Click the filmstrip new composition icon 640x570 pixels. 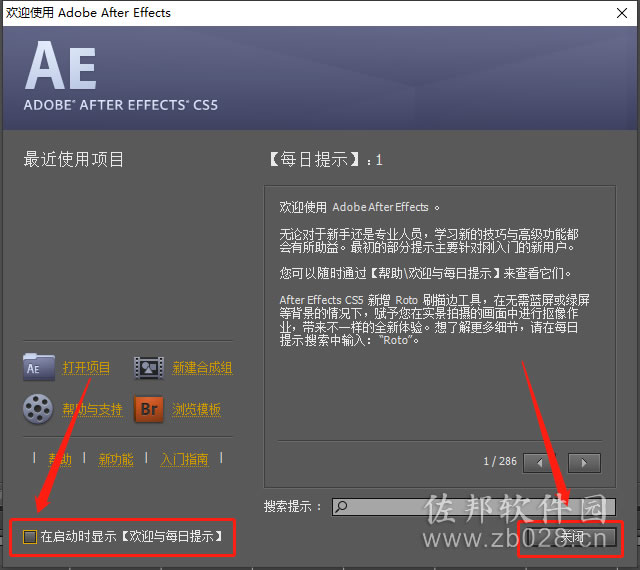(x=149, y=367)
